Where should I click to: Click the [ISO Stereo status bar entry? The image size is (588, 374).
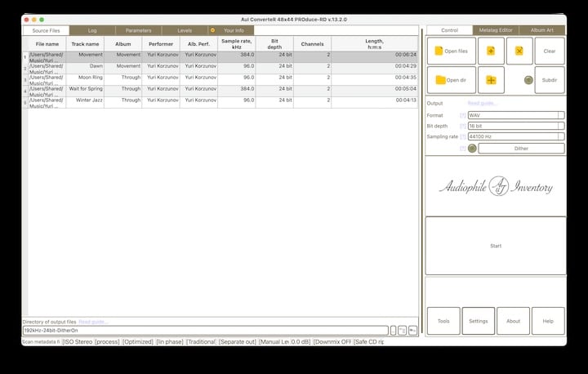click(x=78, y=341)
